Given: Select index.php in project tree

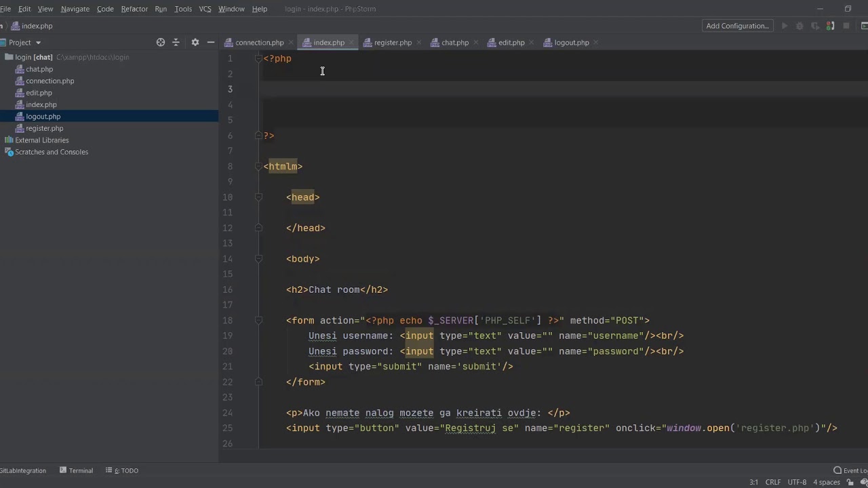Looking at the screenshot, I should tap(41, 104).
